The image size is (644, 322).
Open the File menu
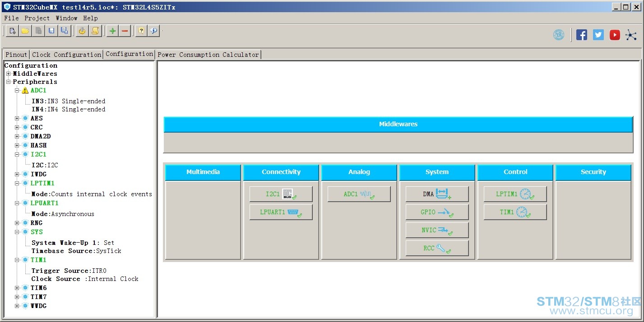(12, 18)
